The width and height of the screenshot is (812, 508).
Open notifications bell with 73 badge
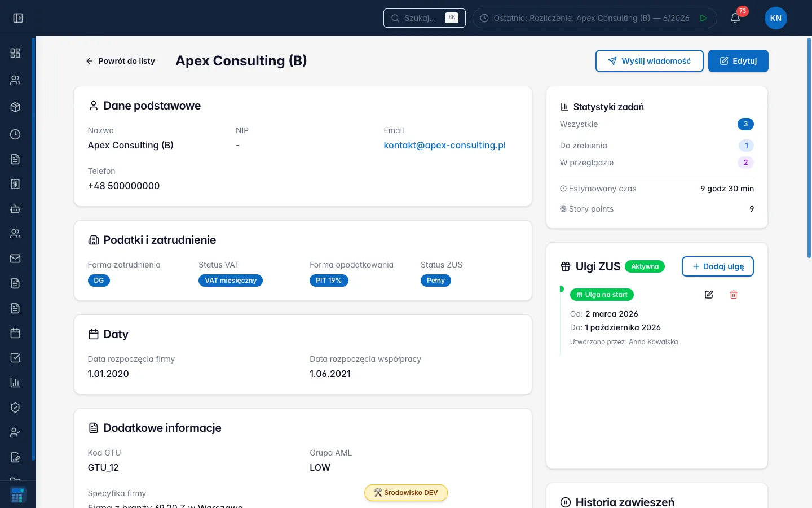[x=735, y=18]
